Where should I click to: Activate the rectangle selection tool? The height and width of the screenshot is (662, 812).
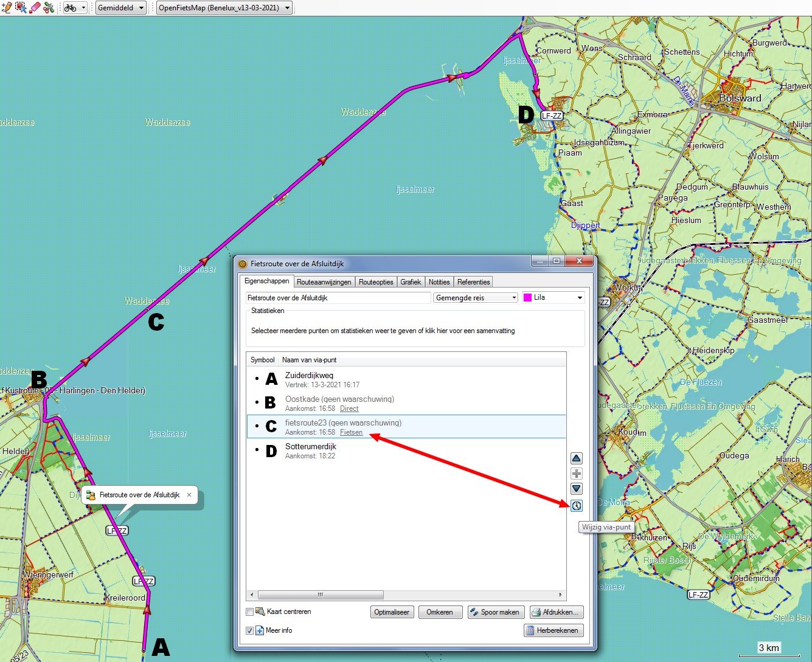[x=21, y=7]
